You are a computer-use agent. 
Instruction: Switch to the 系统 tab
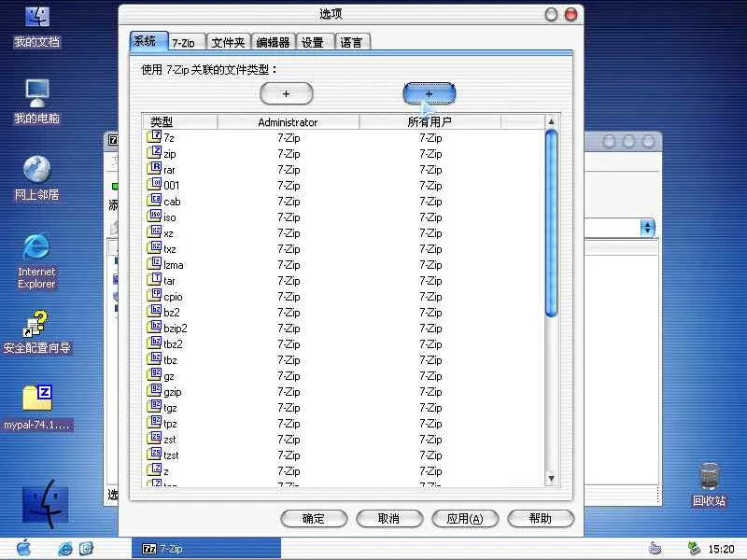click(148, 41)
